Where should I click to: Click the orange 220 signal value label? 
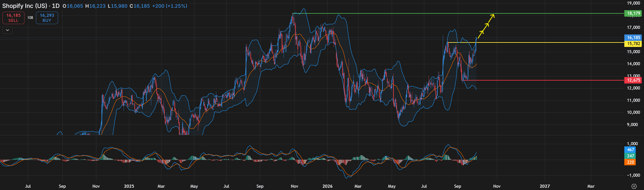630,162
